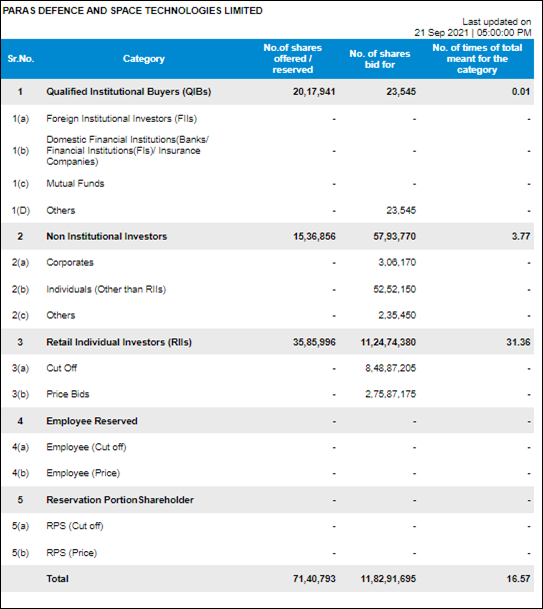
Task: Click No.of shares offered / reserved header
Action: [x=292, y=59]
